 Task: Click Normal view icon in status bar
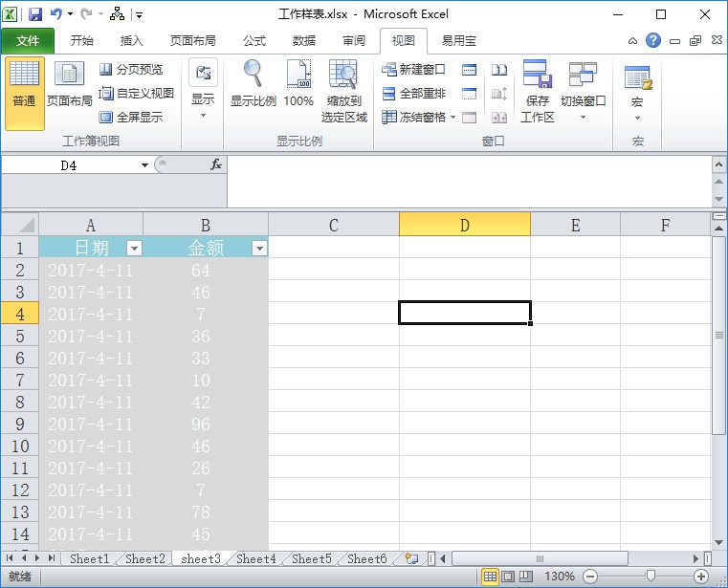(490, 577)
